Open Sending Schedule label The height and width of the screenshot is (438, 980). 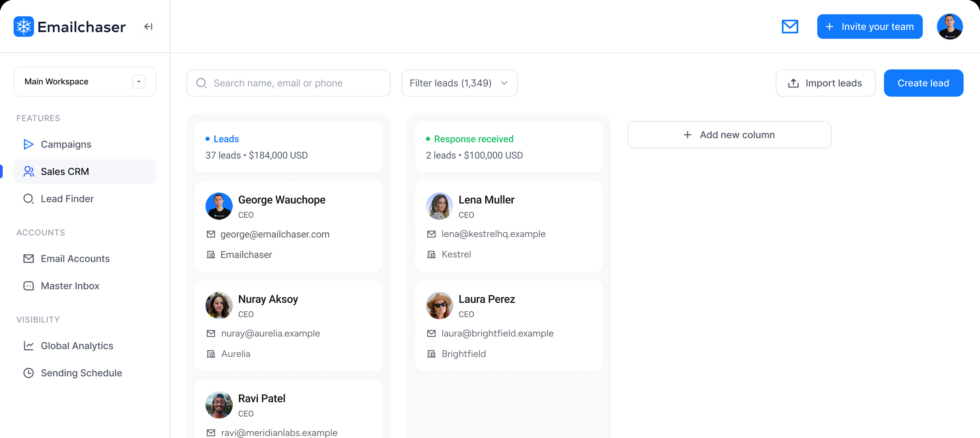coord(81,373)
